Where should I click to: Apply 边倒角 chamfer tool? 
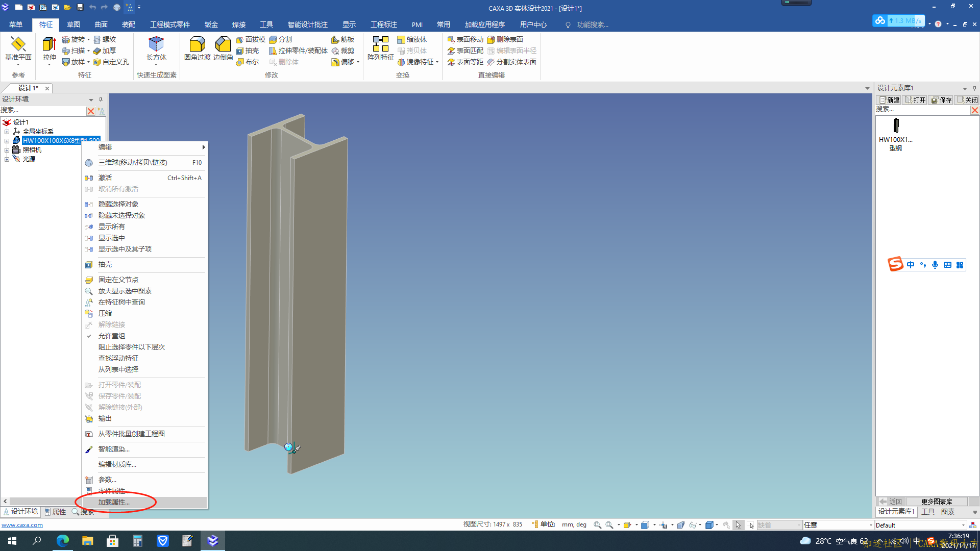click(x=223, y=48)
